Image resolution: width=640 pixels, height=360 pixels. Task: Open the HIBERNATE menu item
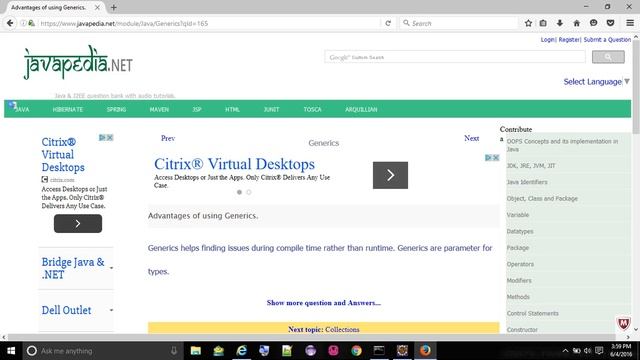point(68,109)
